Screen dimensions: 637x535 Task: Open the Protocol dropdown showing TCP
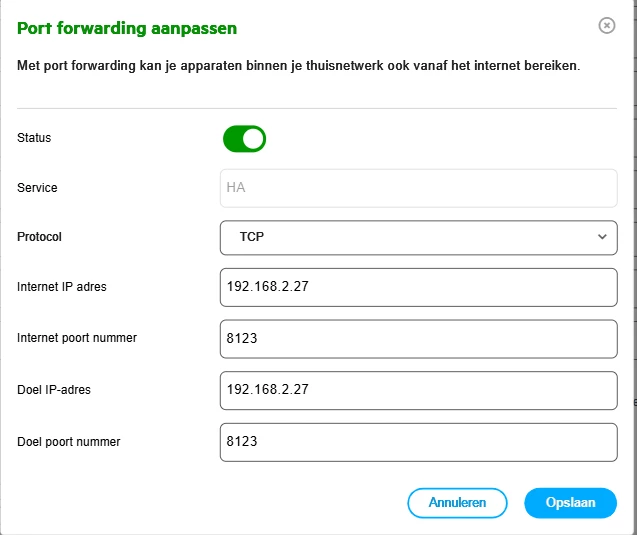pos(418,237)
